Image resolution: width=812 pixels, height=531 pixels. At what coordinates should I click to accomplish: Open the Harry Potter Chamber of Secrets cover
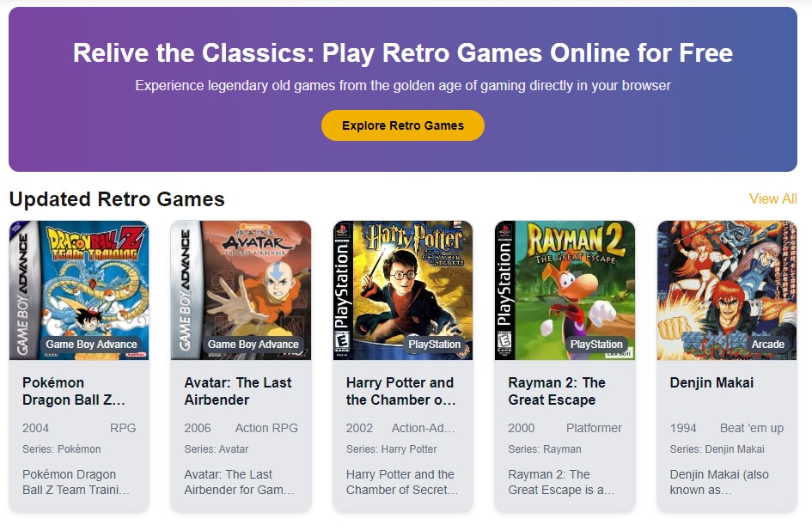click(403, 284)
